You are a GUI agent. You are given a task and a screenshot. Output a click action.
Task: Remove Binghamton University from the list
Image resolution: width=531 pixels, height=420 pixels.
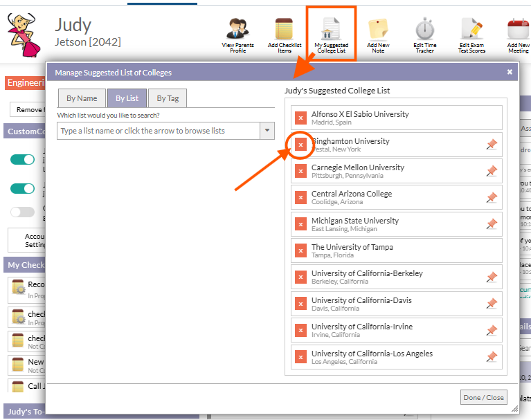pyautogui.click(x=300, y=145)
